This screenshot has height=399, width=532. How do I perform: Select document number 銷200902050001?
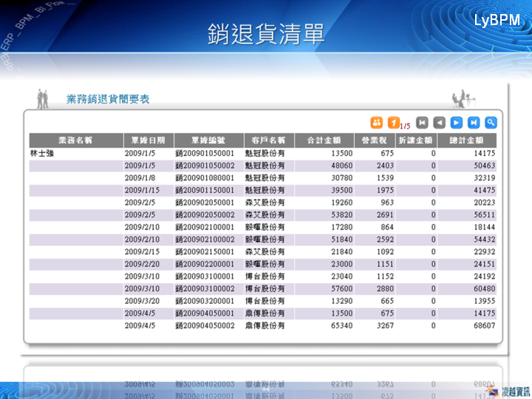pyautogui.click(x=205, y=202)
